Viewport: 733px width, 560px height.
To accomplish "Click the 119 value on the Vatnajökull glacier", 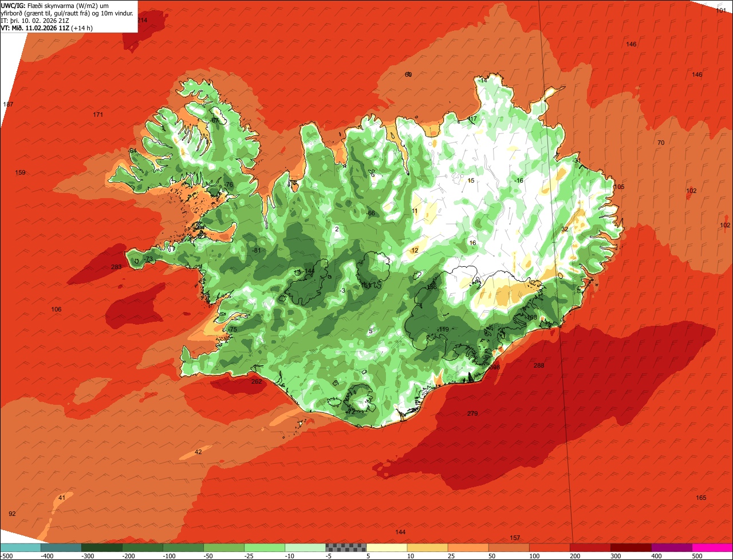I will point(443,329).
